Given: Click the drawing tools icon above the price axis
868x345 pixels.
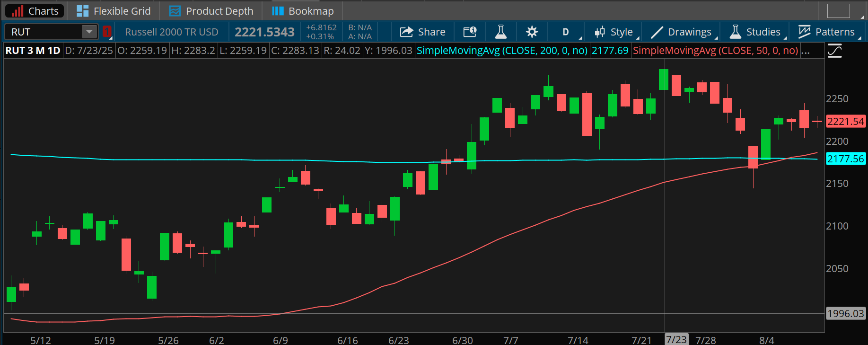Looking at the screenshot, I should point(835,51).
